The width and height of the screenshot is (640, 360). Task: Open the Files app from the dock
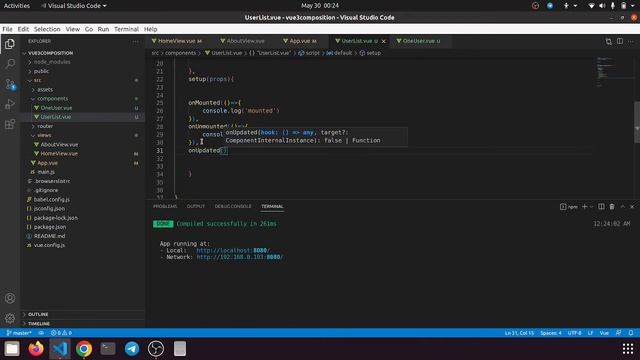(12, 349)
